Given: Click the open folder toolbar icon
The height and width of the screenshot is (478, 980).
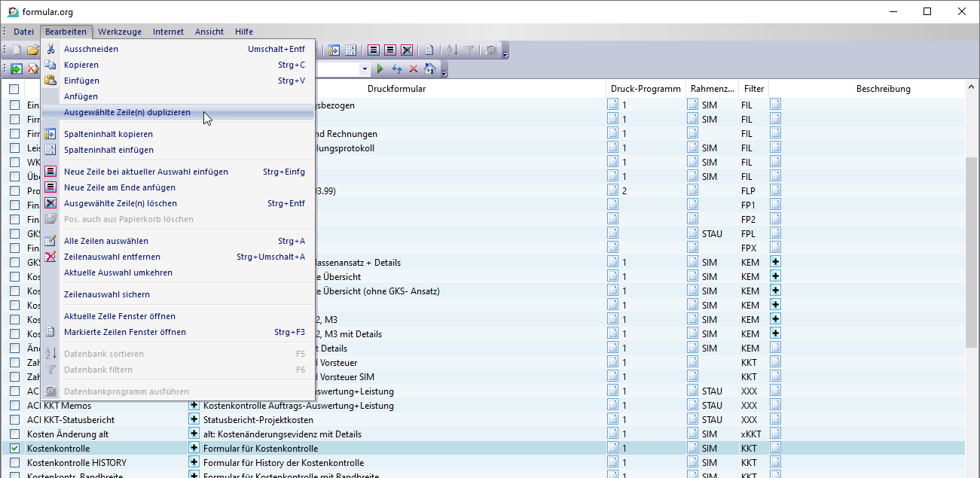Looking at the screenshot, I should click(x=32, y=50).
